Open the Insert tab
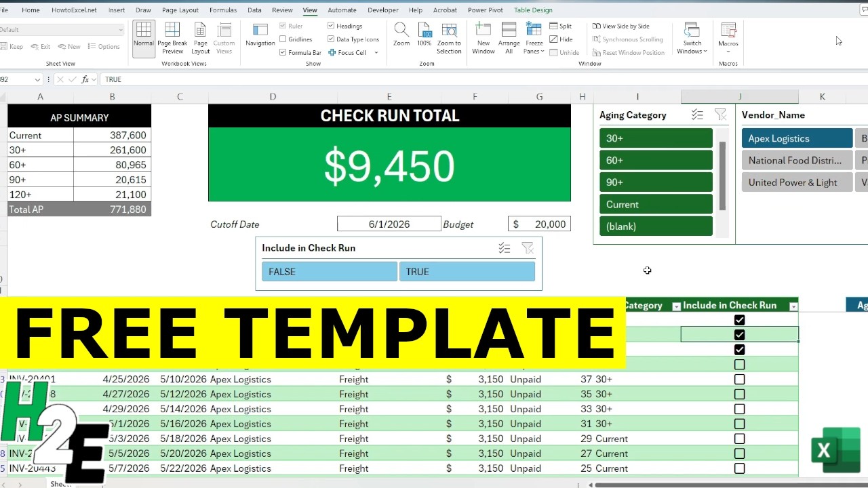868x488 pixels. click(117, 10)
